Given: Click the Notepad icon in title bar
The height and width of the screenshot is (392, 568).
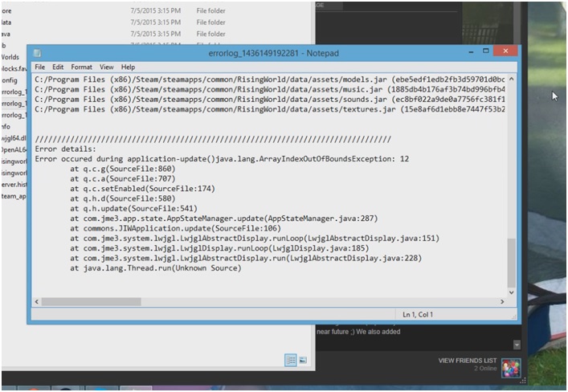Looking at the screenshot, I should coord(37,53).
